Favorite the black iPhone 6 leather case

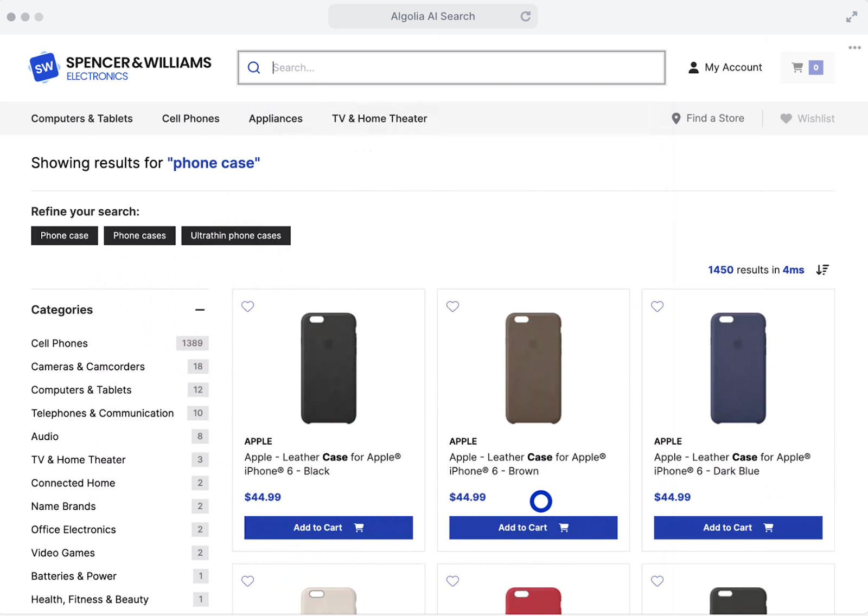pos(247,306)
